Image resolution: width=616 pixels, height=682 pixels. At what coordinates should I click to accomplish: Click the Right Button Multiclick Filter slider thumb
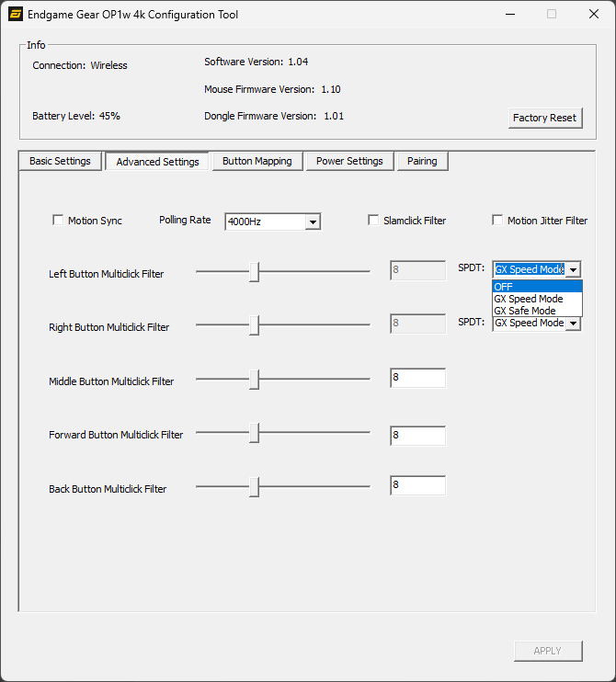click(254, 325)
